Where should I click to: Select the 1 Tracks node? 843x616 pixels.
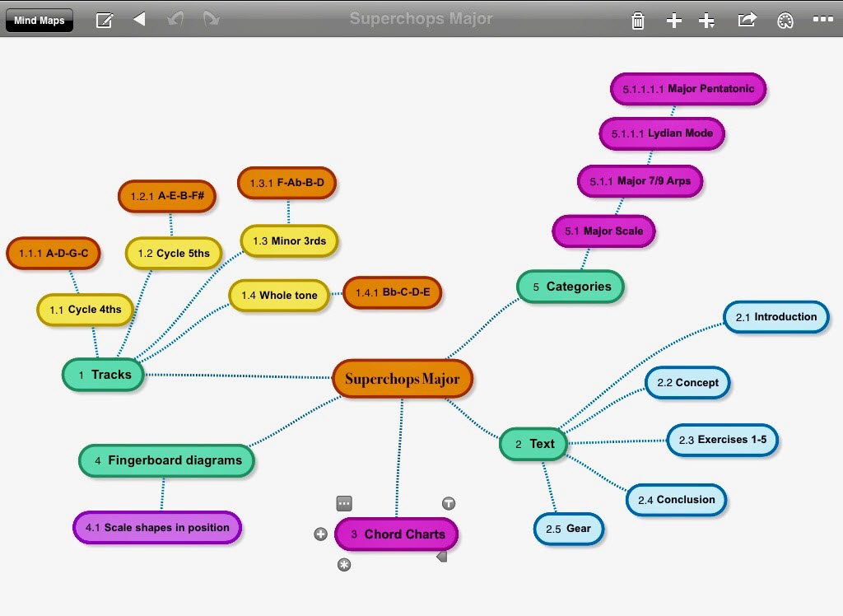[102, 375]
